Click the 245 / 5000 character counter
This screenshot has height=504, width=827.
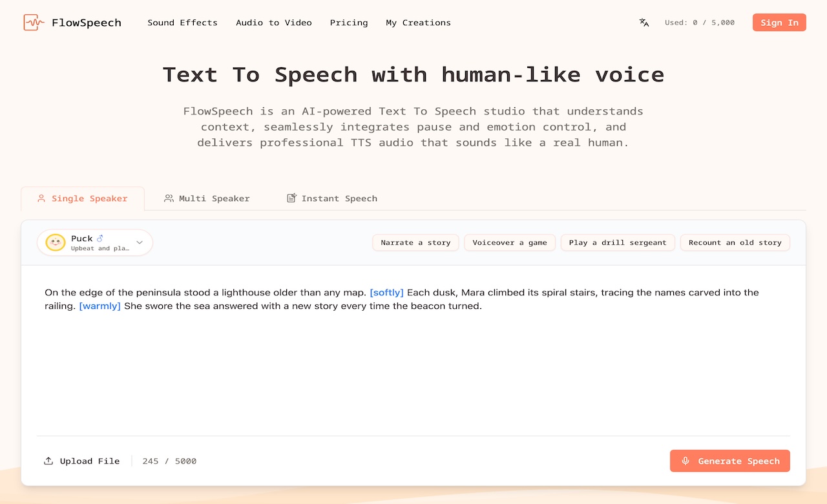169,461
